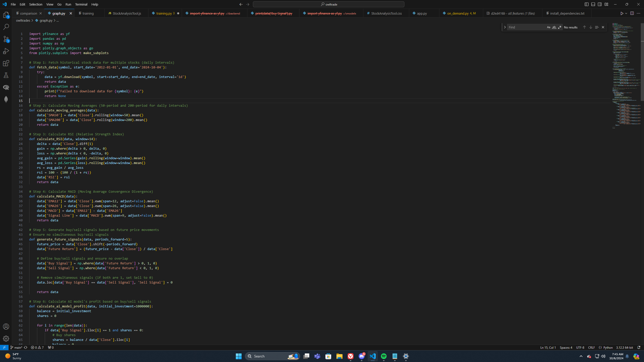Screen dimensions: 644x362
Task: Expand the Replace toggle chevron in Find
Action: [505, 27]
